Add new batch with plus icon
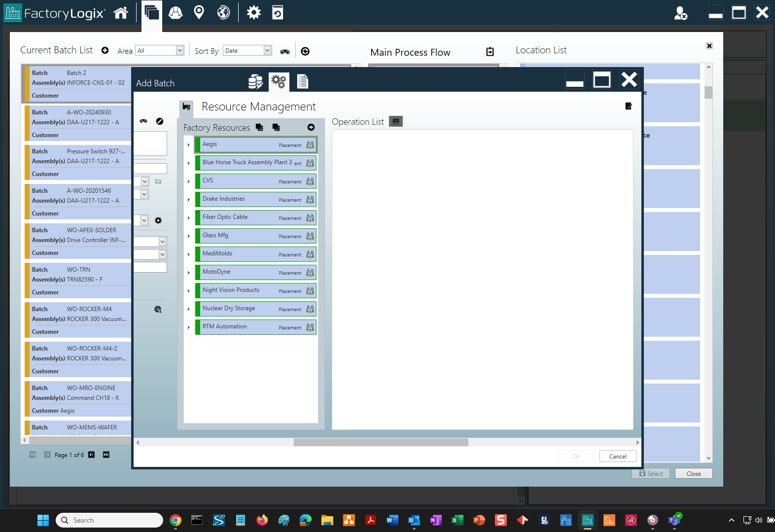 coord(105,50)
